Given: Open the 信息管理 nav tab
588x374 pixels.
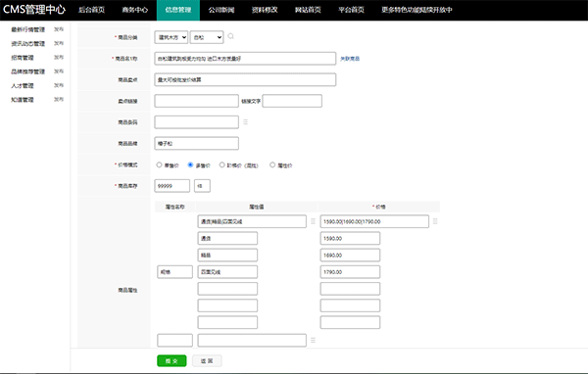Looking at the screenshot, I should 178,10.
